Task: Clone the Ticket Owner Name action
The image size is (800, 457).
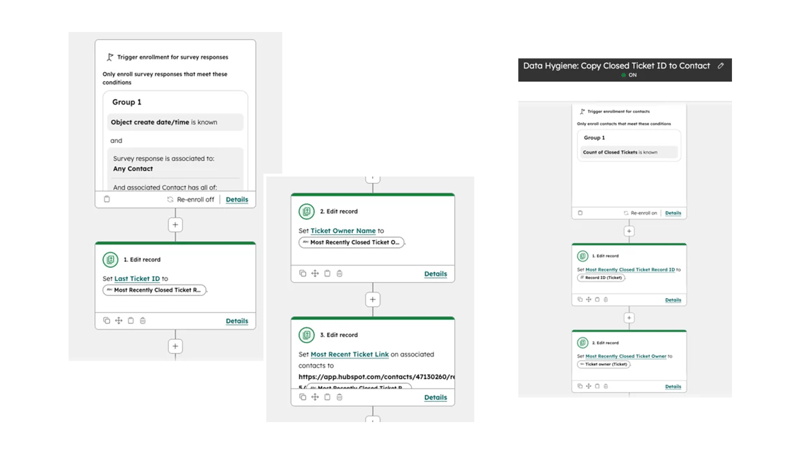Action: tap(303, 273)
